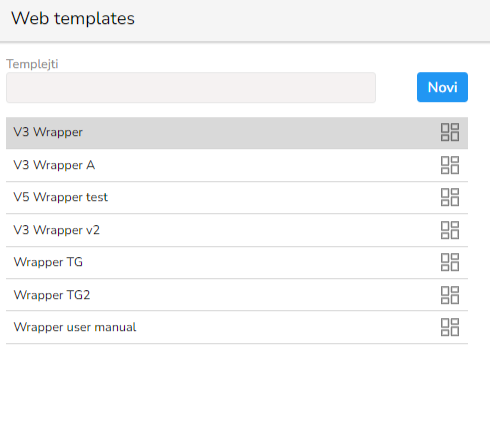Select the V3 Wrapper template row
The width and height of the screenshot is (490, 439).
click(x=237, y=133)
